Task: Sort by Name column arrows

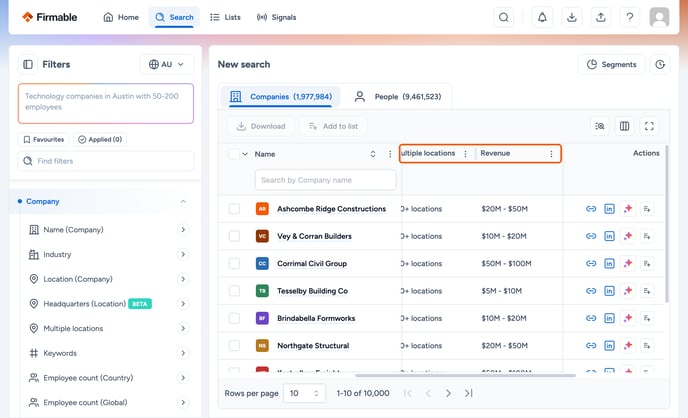Action: click(373, 154)
